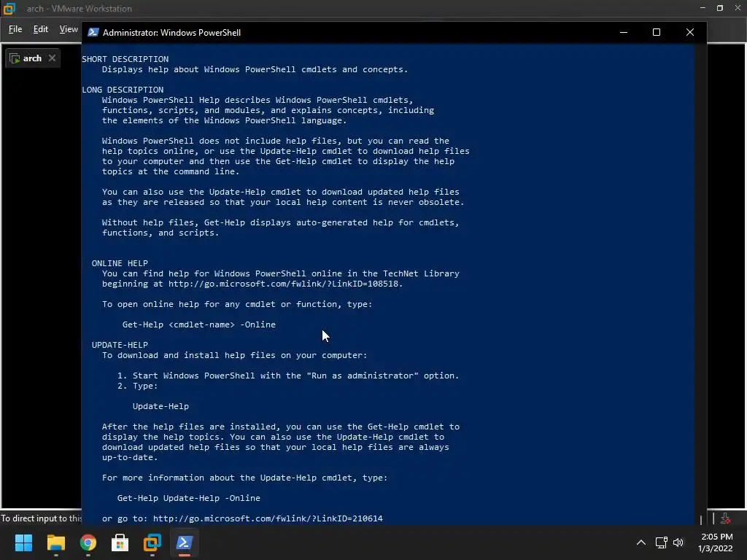Close the arch VM tab

52,58
